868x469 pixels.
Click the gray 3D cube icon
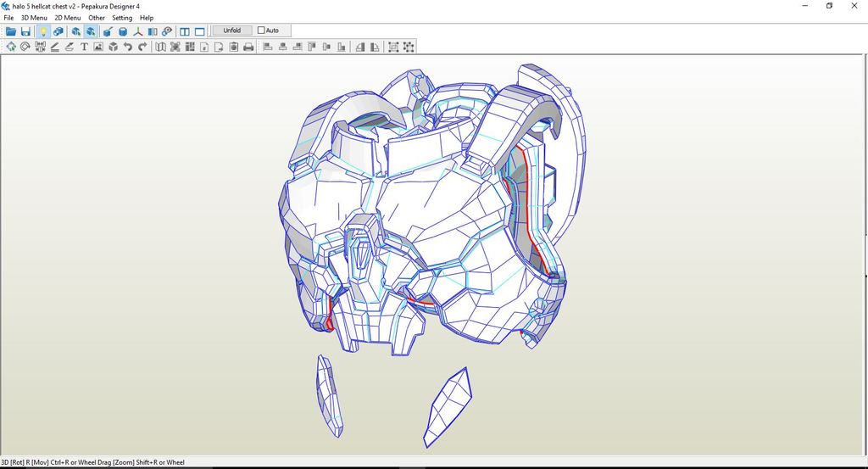point(114,47)
